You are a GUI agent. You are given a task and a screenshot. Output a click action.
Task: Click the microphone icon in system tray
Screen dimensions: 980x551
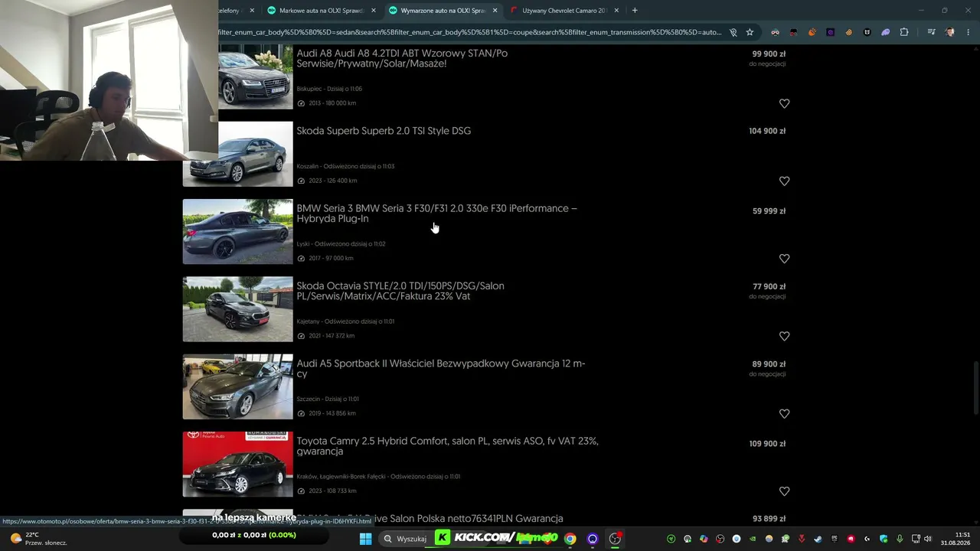pyautogui.click(x=900, y=539)
